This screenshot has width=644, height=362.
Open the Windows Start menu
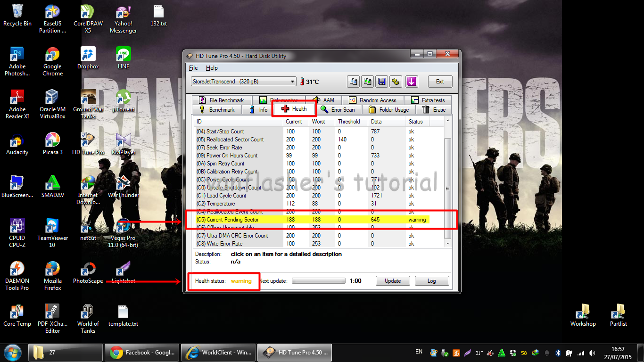pyautogui.click(x=12, y=352)
